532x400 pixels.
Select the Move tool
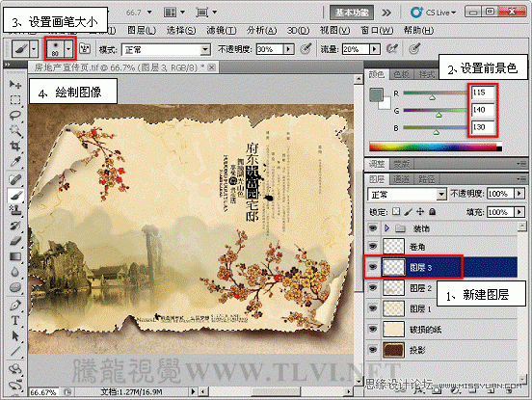pyautogui.click(x=14, y=84)
